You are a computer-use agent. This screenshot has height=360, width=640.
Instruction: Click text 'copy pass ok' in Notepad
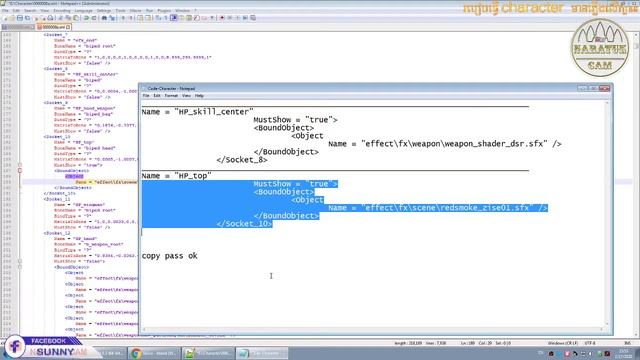[169, 256]
